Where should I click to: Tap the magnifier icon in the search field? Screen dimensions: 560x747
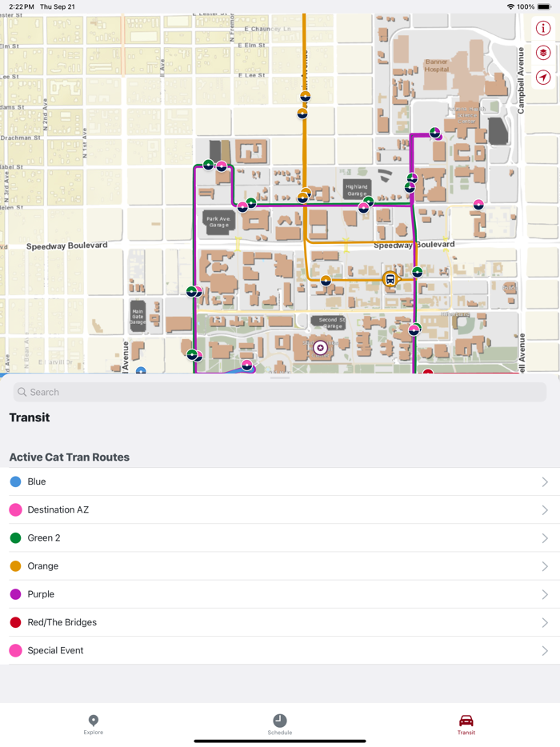(x=22, y=392)
